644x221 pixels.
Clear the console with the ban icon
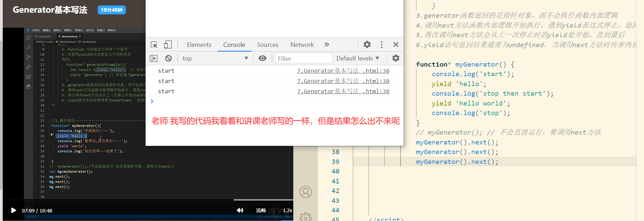pyautogui.click(x=168, y=58)
